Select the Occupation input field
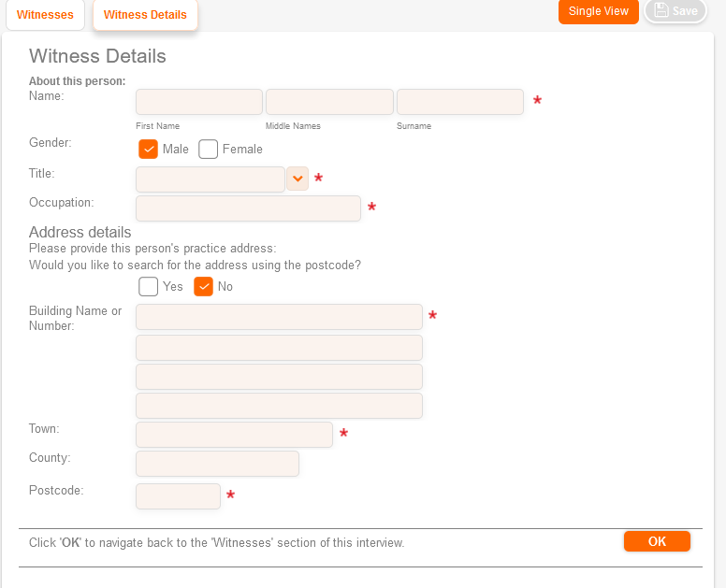Screen dimensions: 726x588 (248, 208)
